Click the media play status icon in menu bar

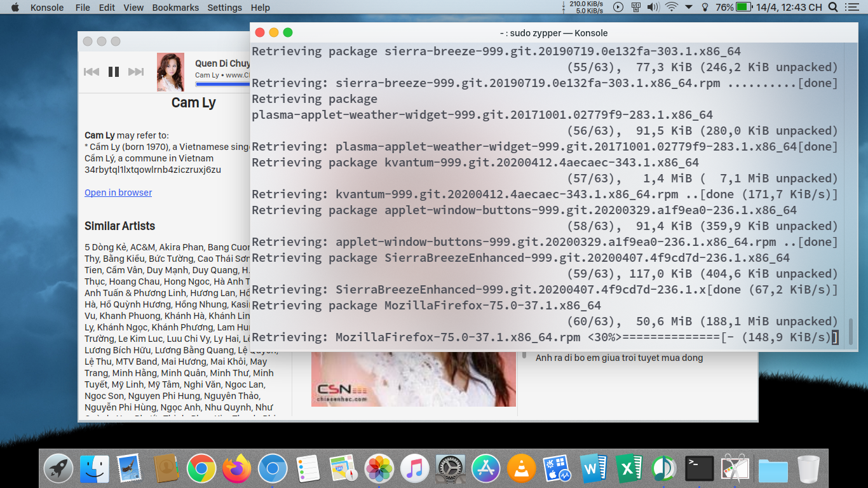[x=618, y=7]
